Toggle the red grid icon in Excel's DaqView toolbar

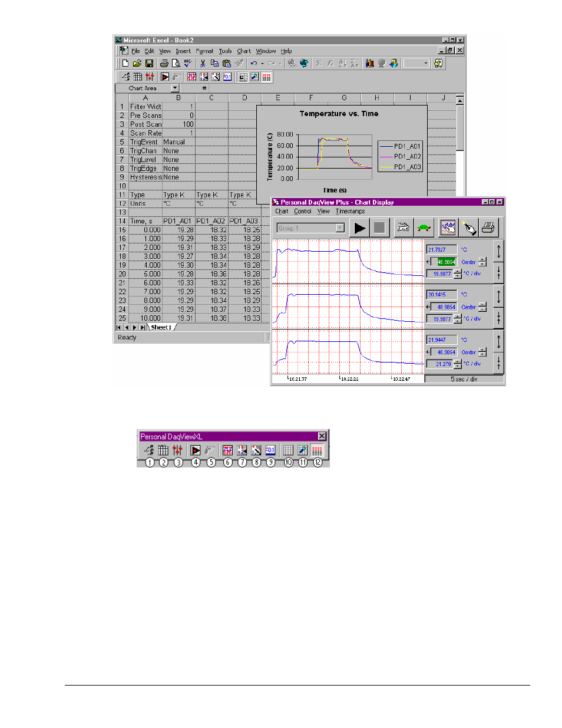(x=267, y=77)
